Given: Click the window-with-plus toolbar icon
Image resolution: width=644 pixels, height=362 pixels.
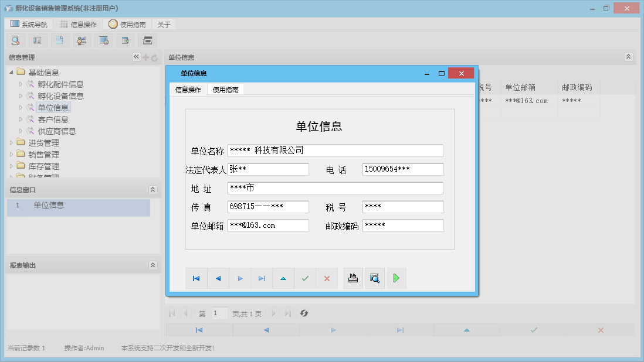Looking at the screenshot, I should click(126, 40).
